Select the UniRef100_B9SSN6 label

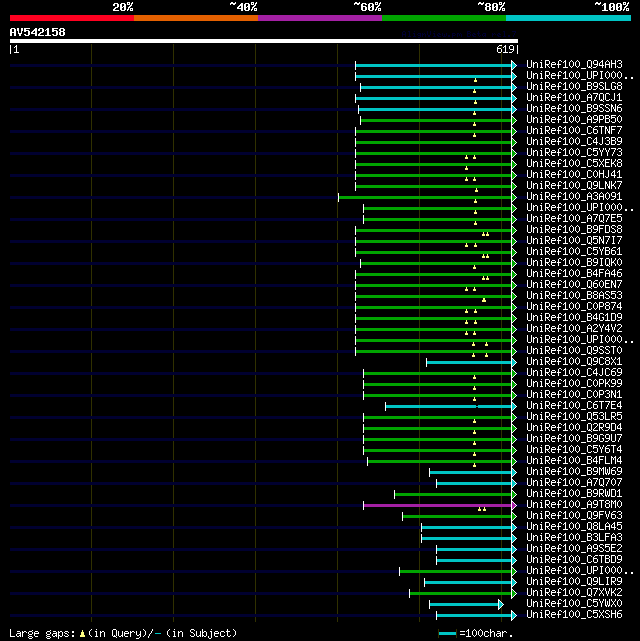574,109
